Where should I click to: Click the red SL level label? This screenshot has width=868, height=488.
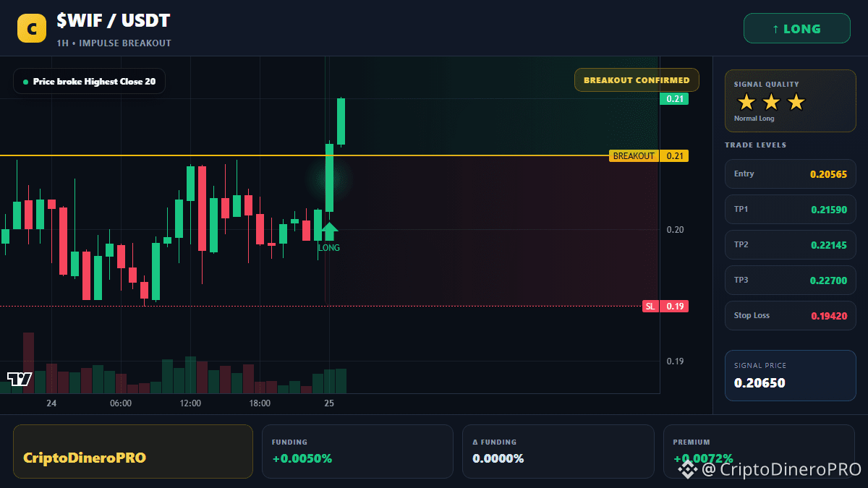tap(650, 307)
